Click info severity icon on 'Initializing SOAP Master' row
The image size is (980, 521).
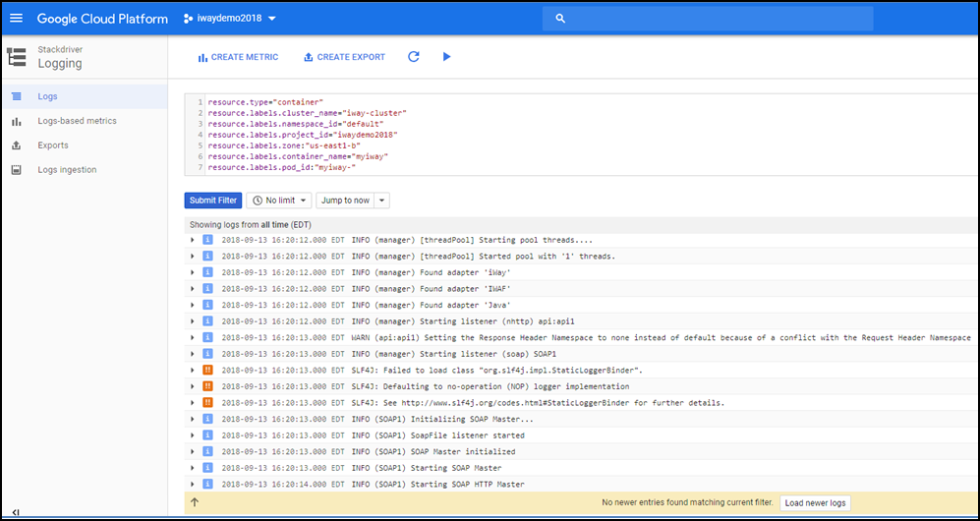pos(208,419)
